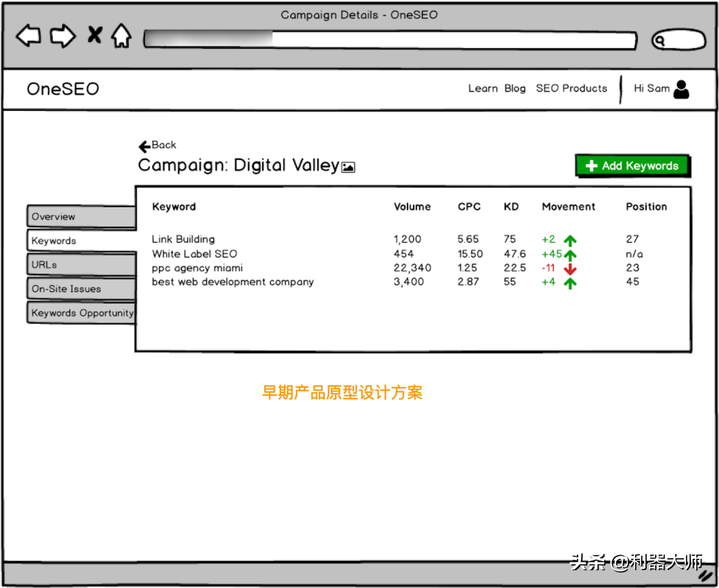Switch to the Overview tab
The width and height of the screenshot is (719, 588).
[x=81, y=217]
